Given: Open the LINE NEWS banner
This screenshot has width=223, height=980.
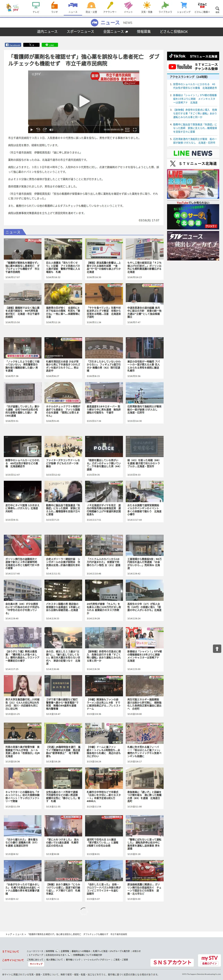Looking at the screenshot, I should coord(193,153).
